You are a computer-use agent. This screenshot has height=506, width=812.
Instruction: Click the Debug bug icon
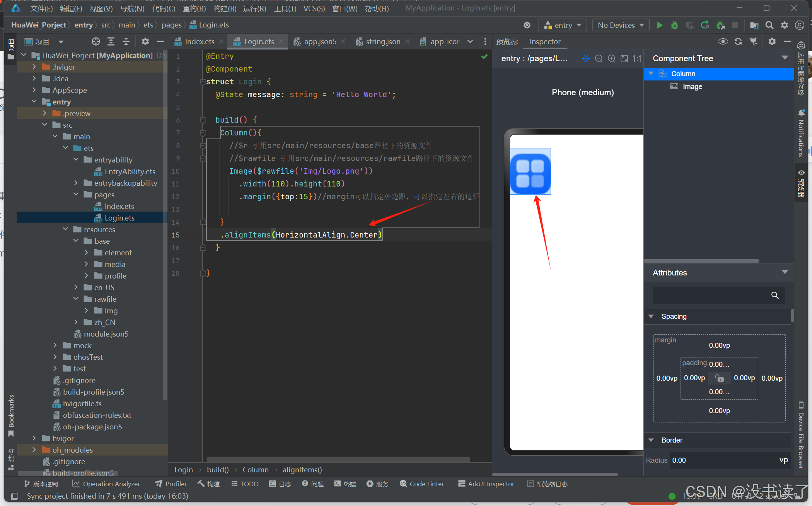[x=674, y=25]
